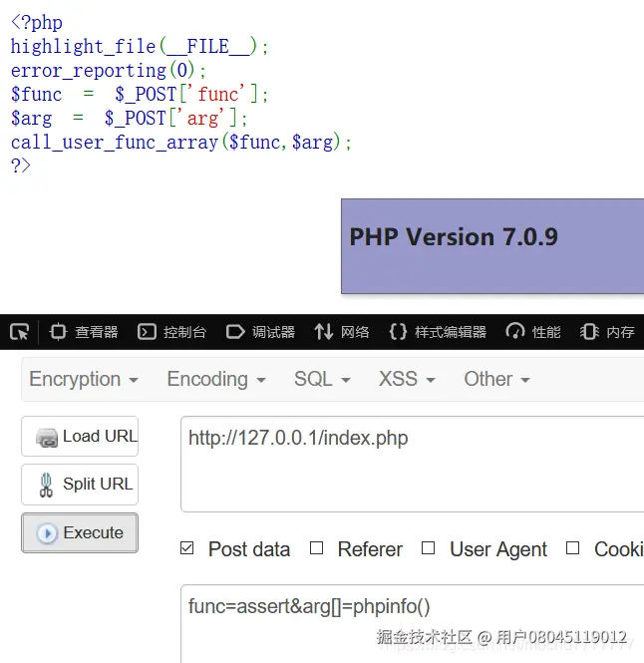Click the call_user_func_array code line
The width and height of the screenshot is (644, 663).
[x=181, y=142]
